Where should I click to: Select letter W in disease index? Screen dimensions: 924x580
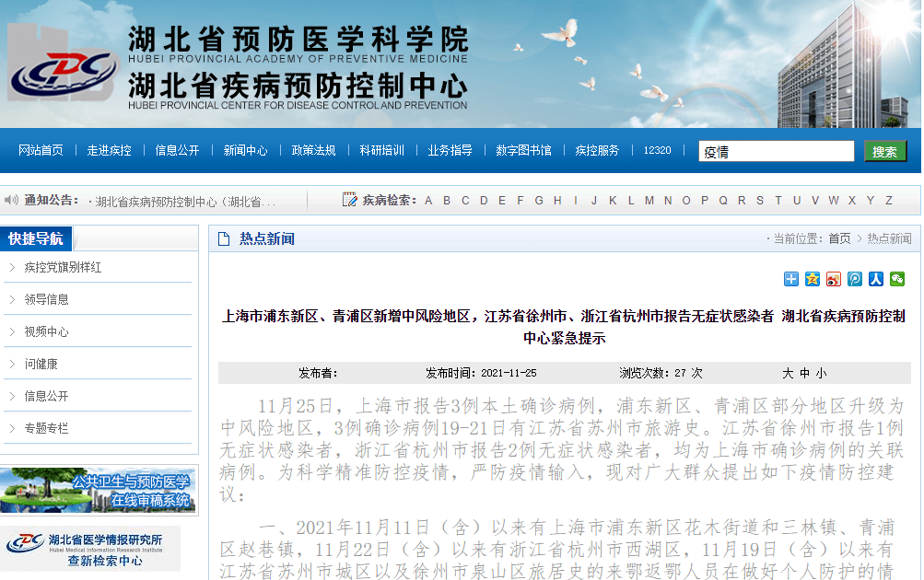coord(833,200)
